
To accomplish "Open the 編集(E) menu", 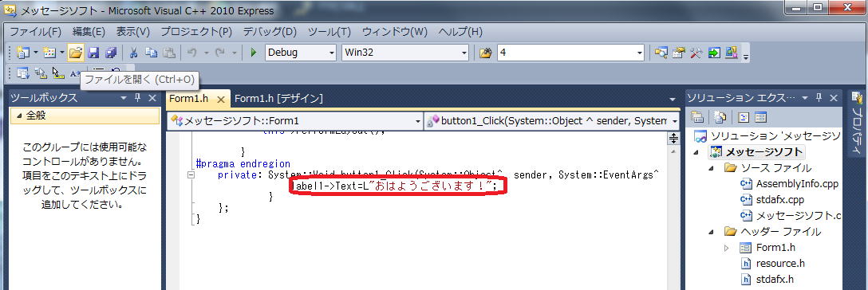I will 89,32.
